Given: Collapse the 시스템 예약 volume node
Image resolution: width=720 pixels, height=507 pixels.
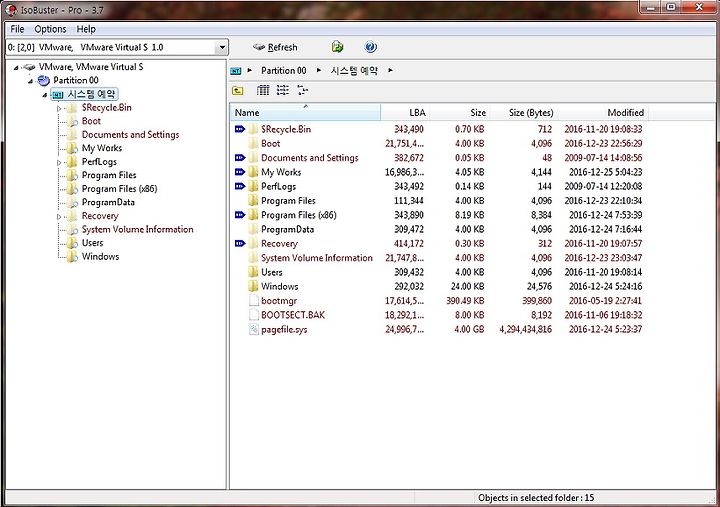Looking at the screenshot, I should tap(45, 95).
